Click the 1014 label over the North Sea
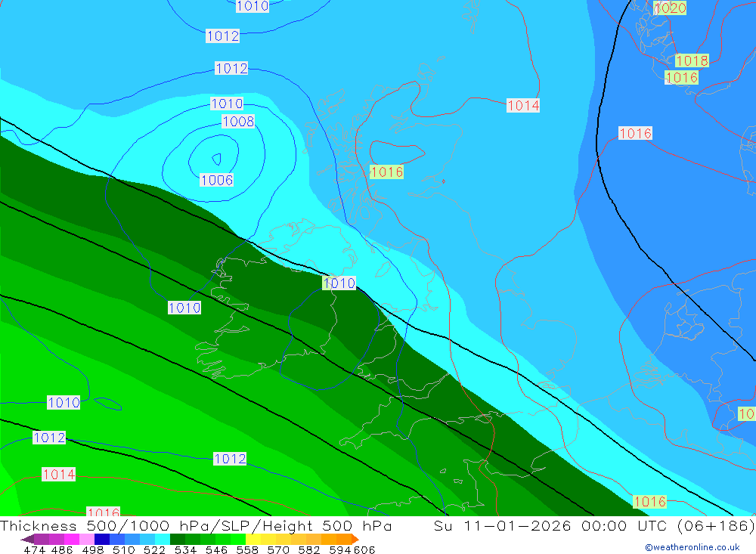 pos(523,106)
